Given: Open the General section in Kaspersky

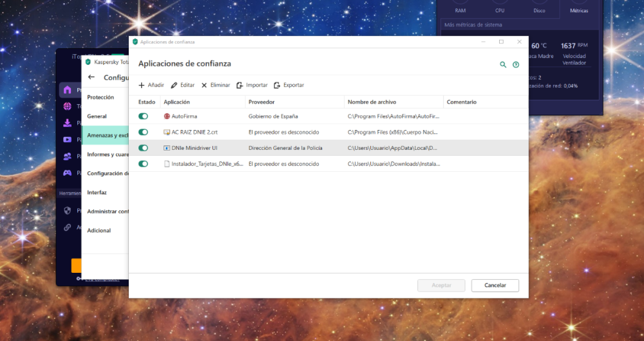Looking at the screenshot, I should 97,116.
